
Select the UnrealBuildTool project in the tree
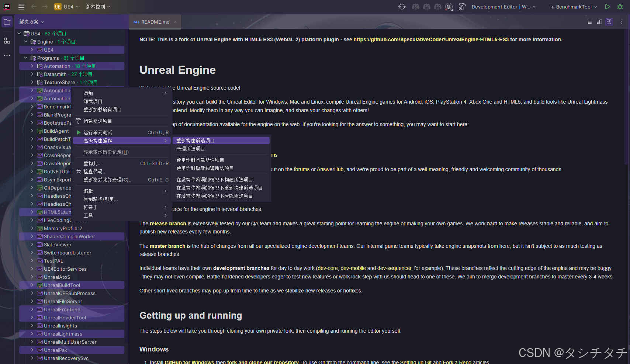click(x=62, y=285)
